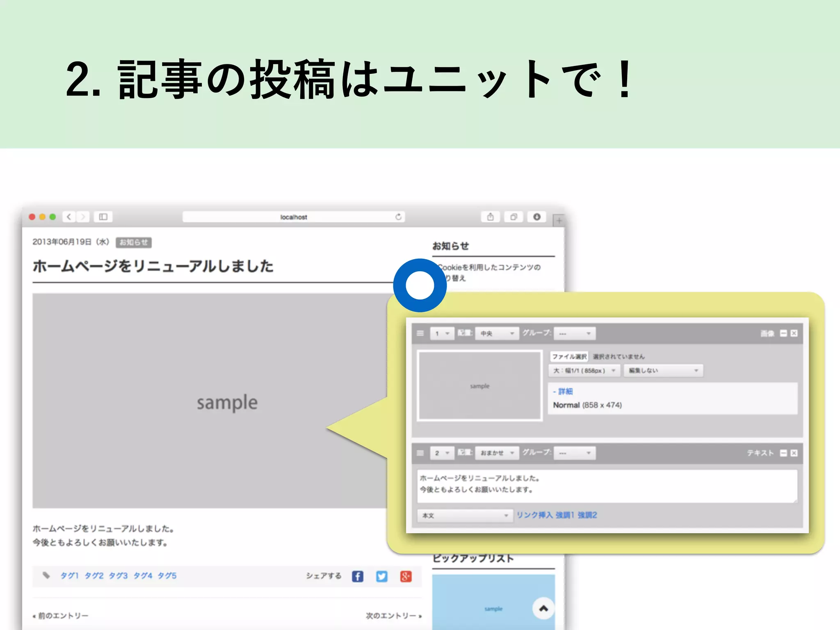
Task: Open Safari downloads button
Action: click(536, 217)
